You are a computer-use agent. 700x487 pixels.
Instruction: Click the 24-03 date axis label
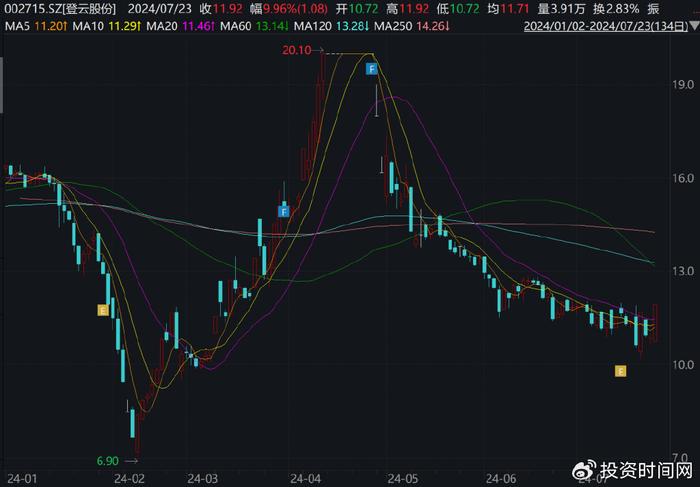202,479
